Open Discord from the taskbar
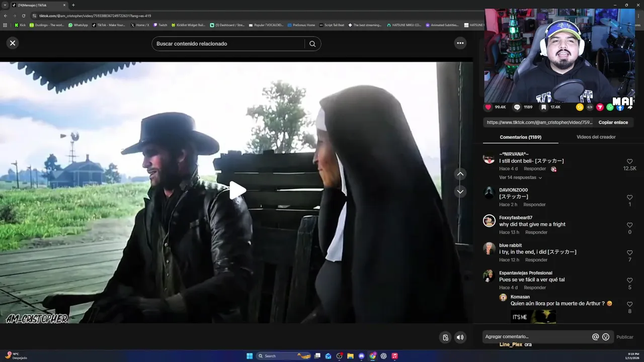The width and height of the screenshot is (644, 362). [361, 356]
